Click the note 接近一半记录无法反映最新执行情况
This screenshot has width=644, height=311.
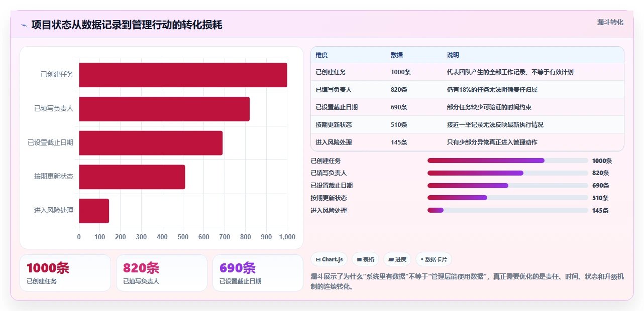point(495,125)
